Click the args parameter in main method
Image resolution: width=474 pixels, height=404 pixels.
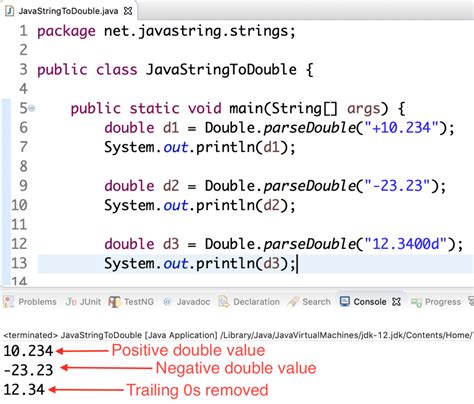pos(364,109)
